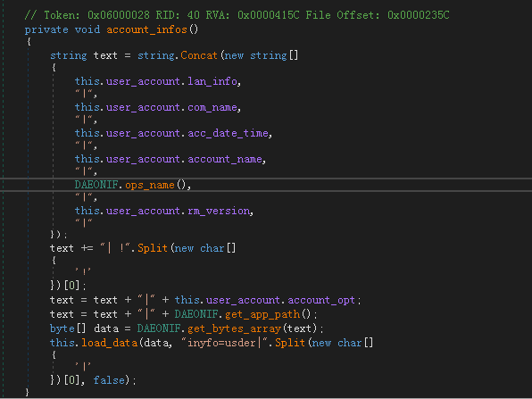Click the Concat method call

pos(199,55)
